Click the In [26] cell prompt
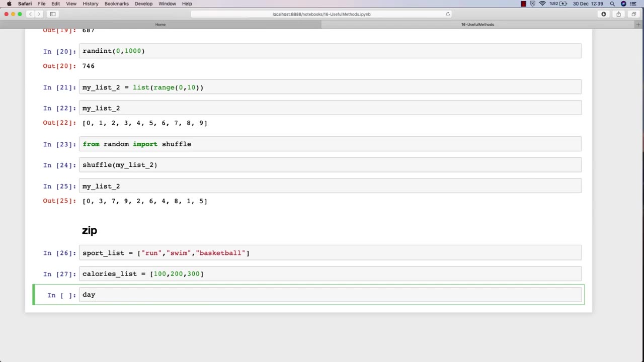Image resolution: width=644 pixels, height=362 pixels. (x=59, y=253)
